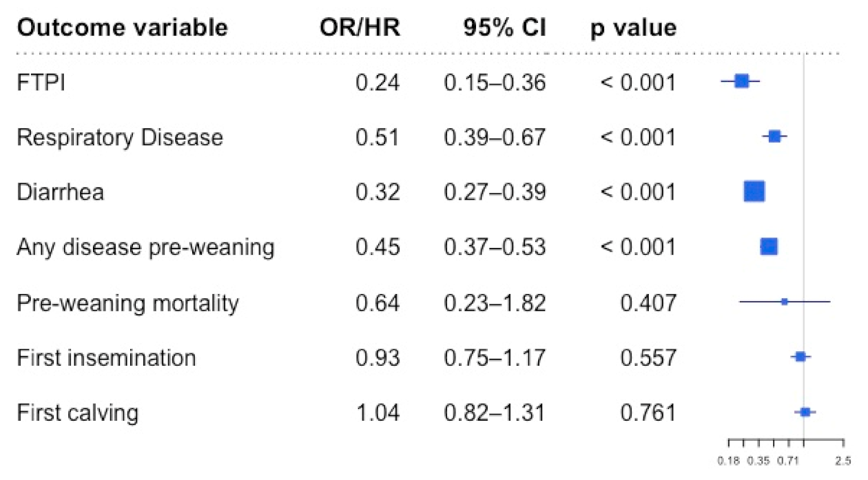Viewport: 868px width, 480px height.
Task: Click First calving plot marker
Action: (805, 412)
